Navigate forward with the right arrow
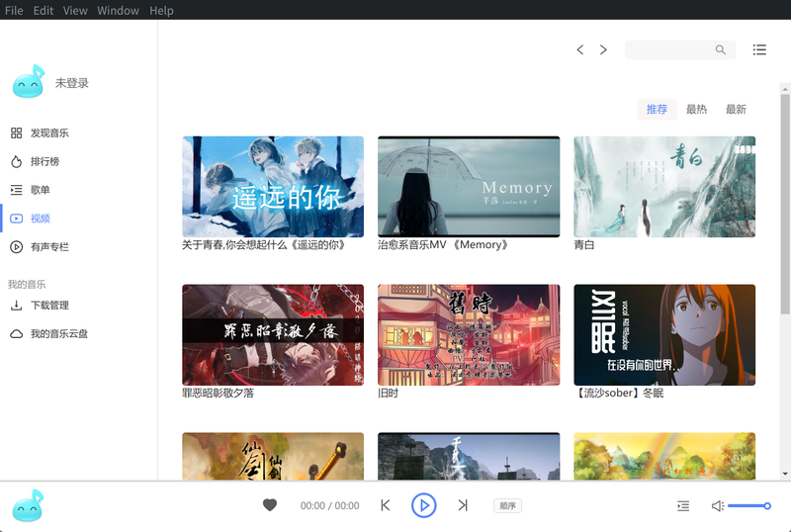791x532 pixels. tap(603, 49)
